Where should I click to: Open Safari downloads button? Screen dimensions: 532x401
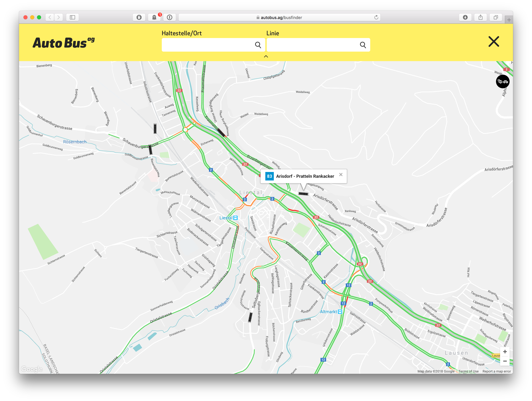coord(465,17)
